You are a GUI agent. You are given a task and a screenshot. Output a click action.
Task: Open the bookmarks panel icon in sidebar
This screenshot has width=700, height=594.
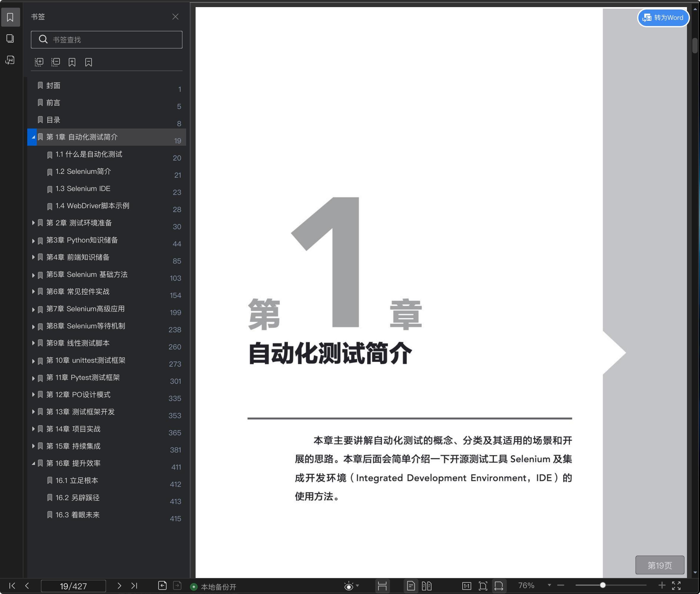pyautogui.click(x=10, y=17)
